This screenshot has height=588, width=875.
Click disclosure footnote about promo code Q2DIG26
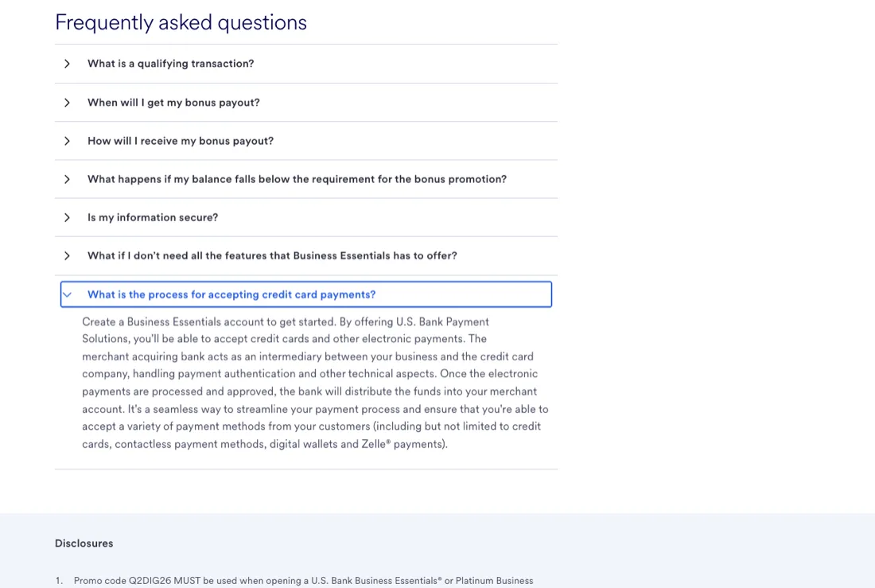coord(304,581)
